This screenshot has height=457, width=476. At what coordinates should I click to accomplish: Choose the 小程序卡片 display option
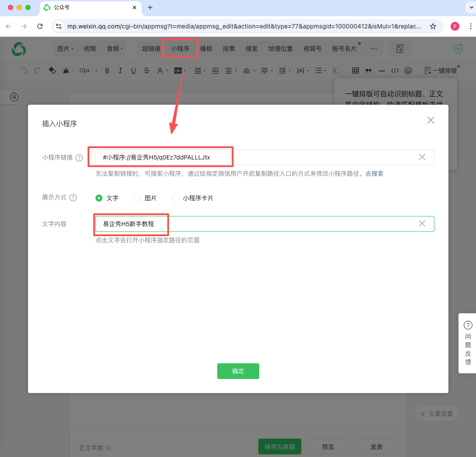(176, 198)
